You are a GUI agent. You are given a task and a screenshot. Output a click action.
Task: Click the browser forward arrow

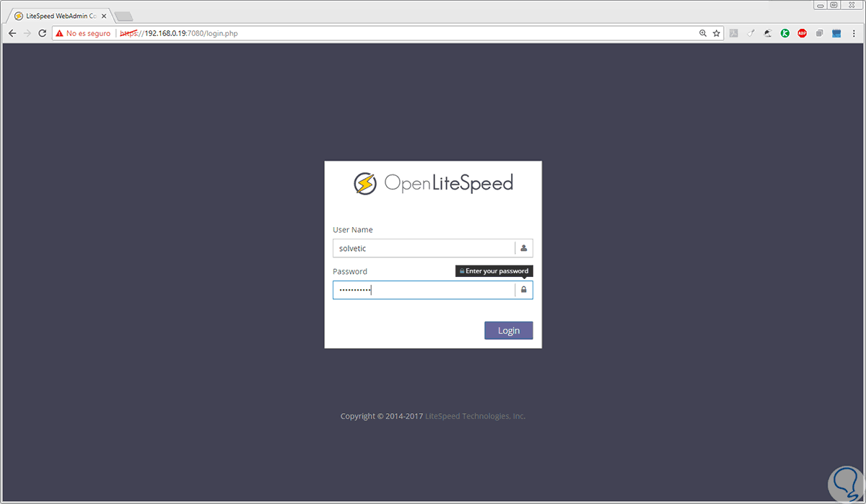click(27, 33)
